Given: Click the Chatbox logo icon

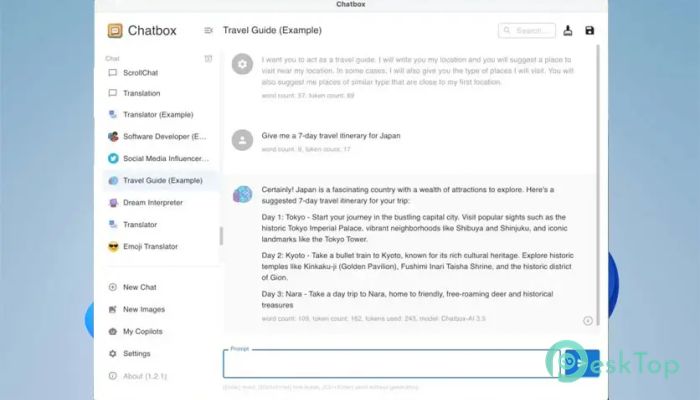Looking at the screenshot, I should (x=115, y=30).
